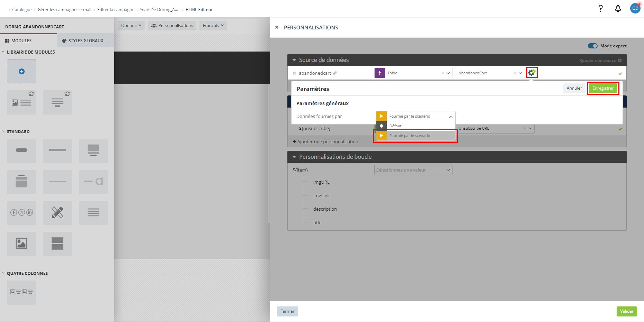The image size is (644, 322).
Task: Toggle the Mode expert switch
Action: point(593,46)
